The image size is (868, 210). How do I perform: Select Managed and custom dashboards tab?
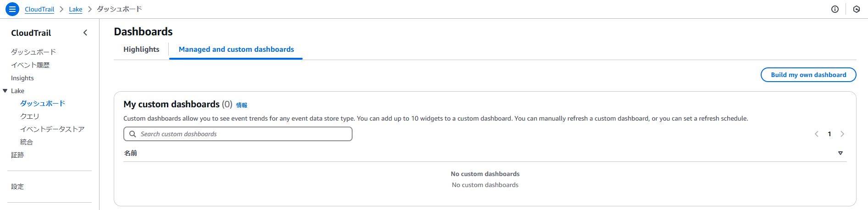236,50
